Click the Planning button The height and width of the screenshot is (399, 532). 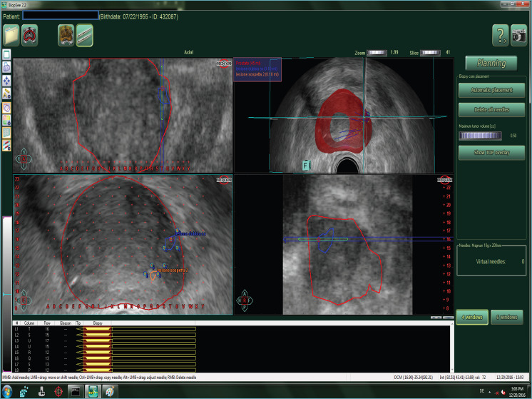pyautogui.click(x=491, y=63)
